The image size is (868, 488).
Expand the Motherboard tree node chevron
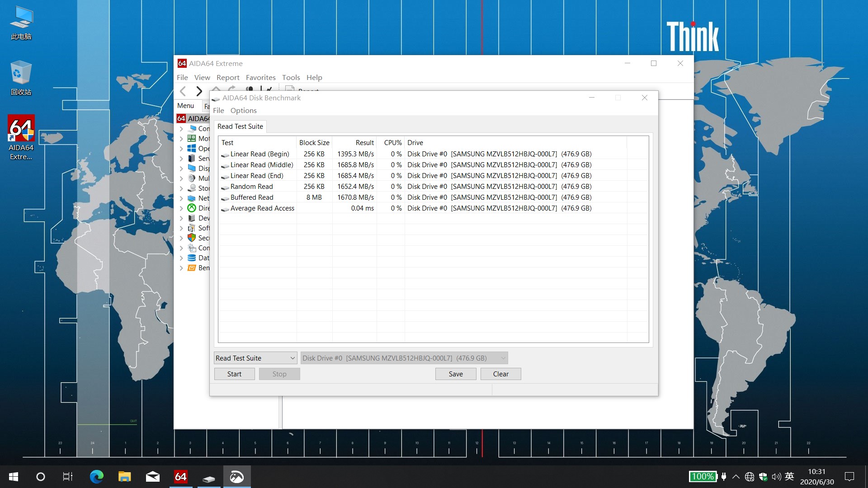click(x=181, y=139)
